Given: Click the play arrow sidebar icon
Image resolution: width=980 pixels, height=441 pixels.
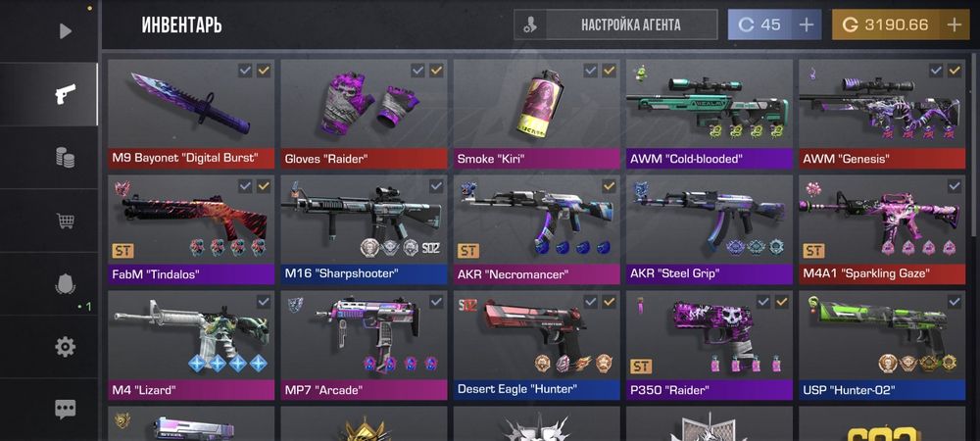Looking at the screenshot, I should (65, 30).
